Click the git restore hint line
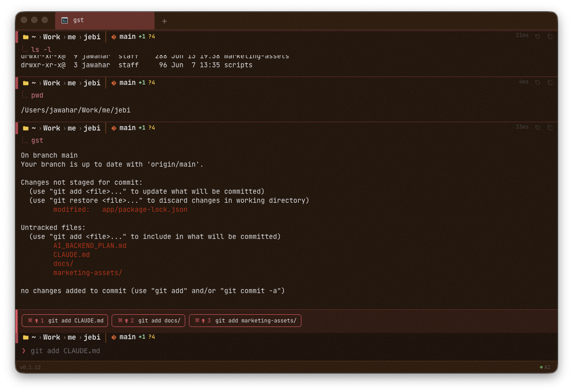This screenshot has height=392, width=573. tap(169, 201)
